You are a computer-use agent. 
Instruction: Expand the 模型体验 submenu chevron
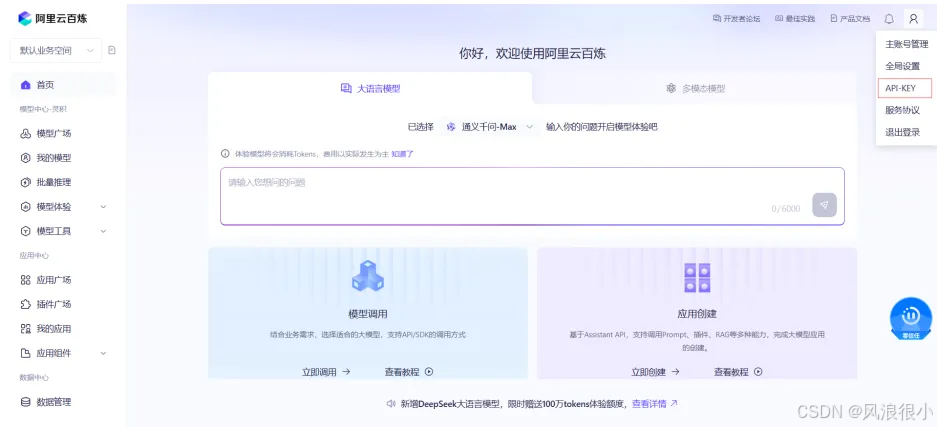coord(103,207)
